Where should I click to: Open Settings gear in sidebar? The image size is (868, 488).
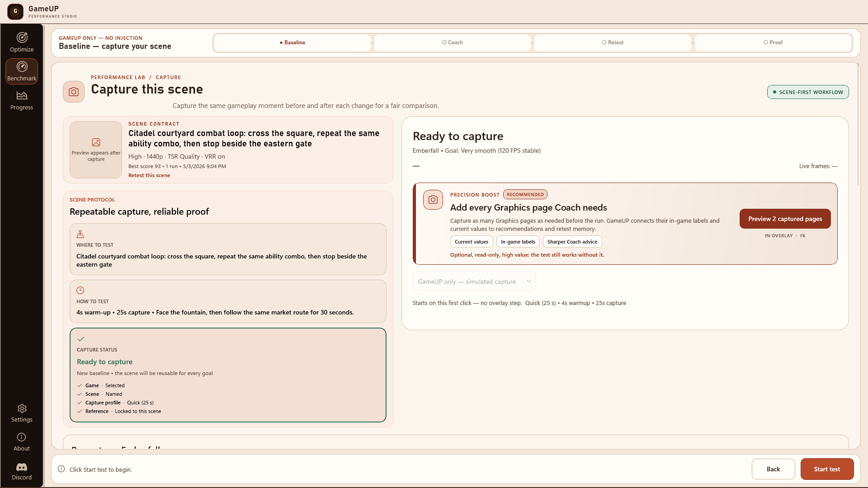point(22,413)
